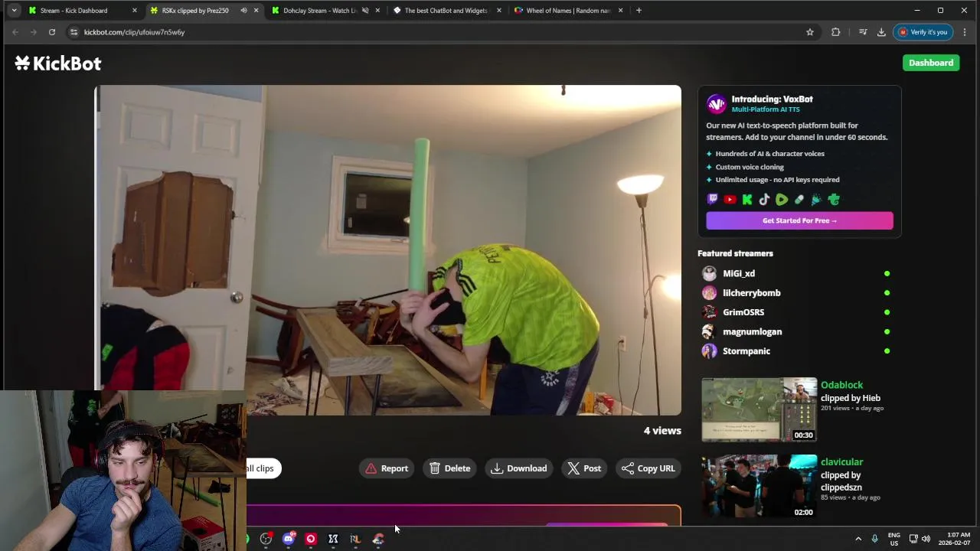Click the KickBot logo

[x=57, y=64]
